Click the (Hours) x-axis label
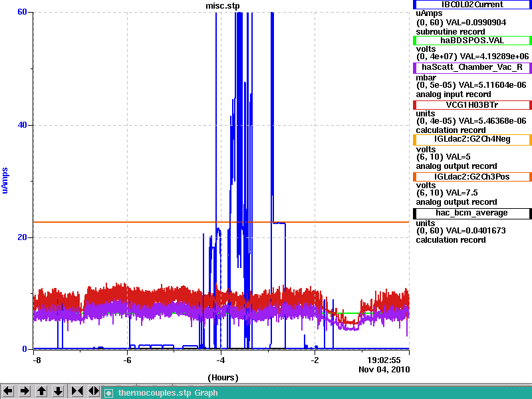 [223, 378]
